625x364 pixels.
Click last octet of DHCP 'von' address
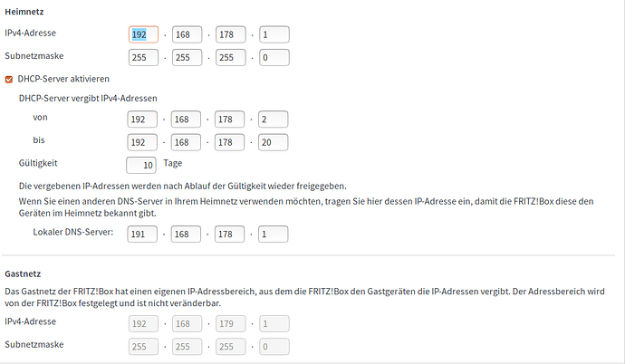[x=274, y=119]
